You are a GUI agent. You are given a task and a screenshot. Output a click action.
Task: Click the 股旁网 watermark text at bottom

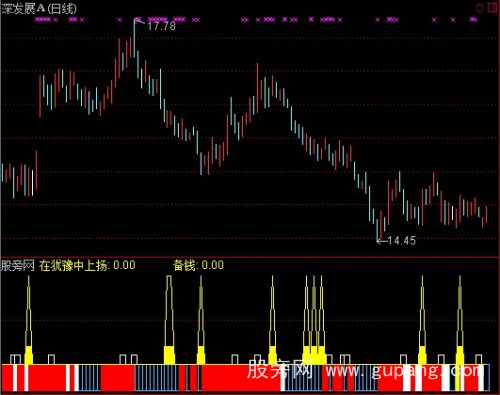point(279,369)
